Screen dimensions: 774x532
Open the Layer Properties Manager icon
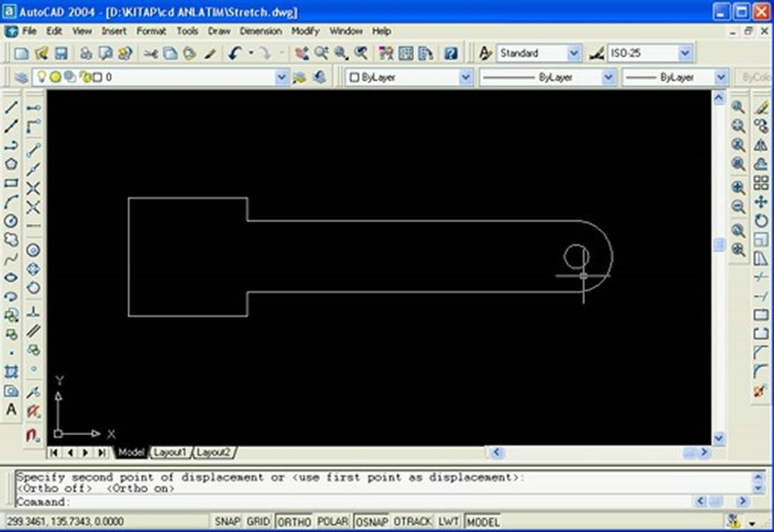click(x=21, y=78)
